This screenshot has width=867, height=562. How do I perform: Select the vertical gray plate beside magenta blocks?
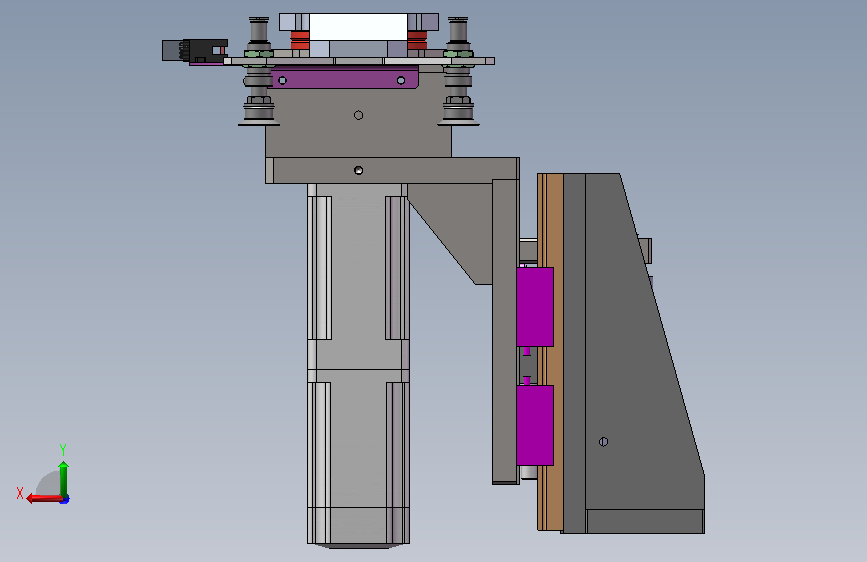click(x=505, y=331)
